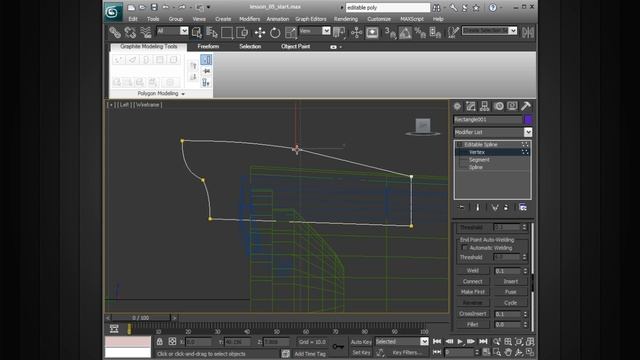Choose the Rectangular Selection Region icon
Viewport: 640px width, 360px height.
click(x=227, y=32)
